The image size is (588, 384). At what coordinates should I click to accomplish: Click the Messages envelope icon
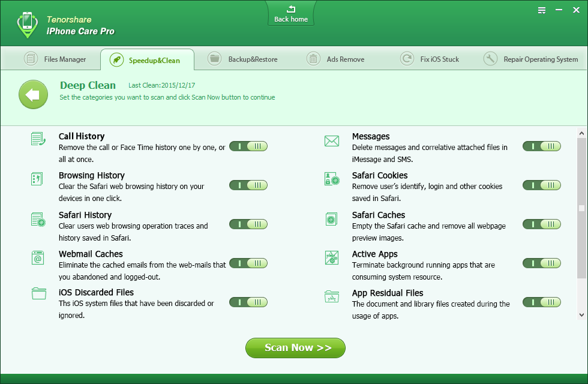point(332,141)
